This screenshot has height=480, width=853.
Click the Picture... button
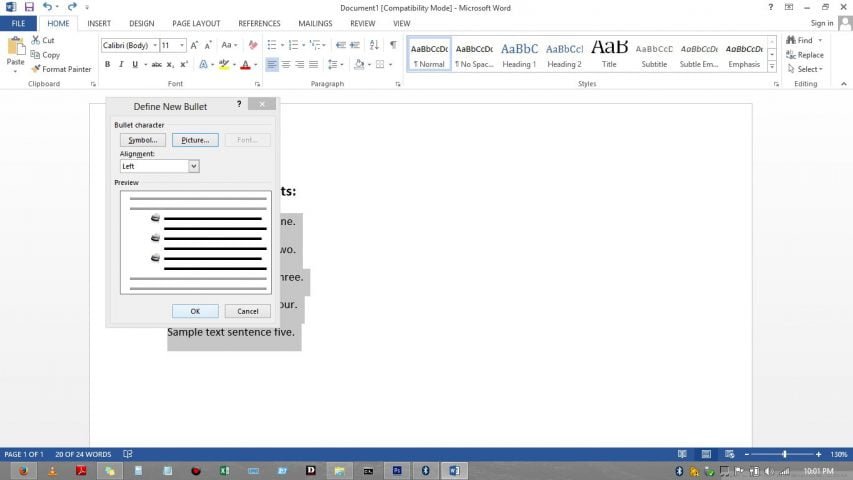tap(195, 140)
